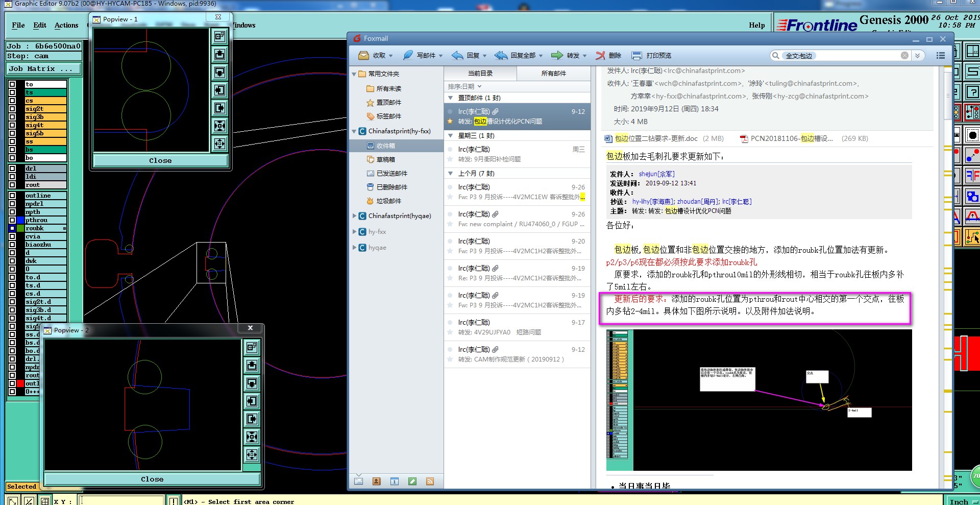
Task: Expand search options chevron in Foxmail search box
Action: click(x=917, y=55)
